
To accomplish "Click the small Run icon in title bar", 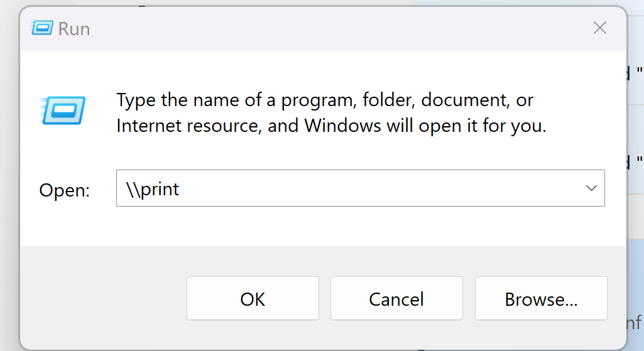I will pyautogui.click(x=42, y=28).
